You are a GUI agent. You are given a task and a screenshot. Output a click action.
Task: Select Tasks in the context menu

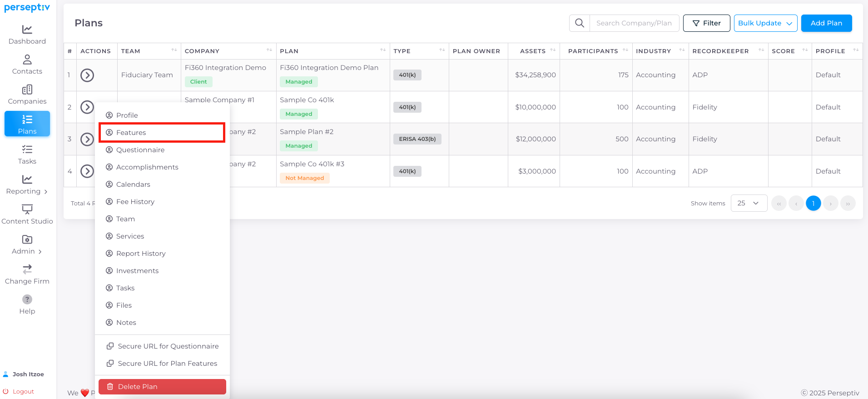162,288
